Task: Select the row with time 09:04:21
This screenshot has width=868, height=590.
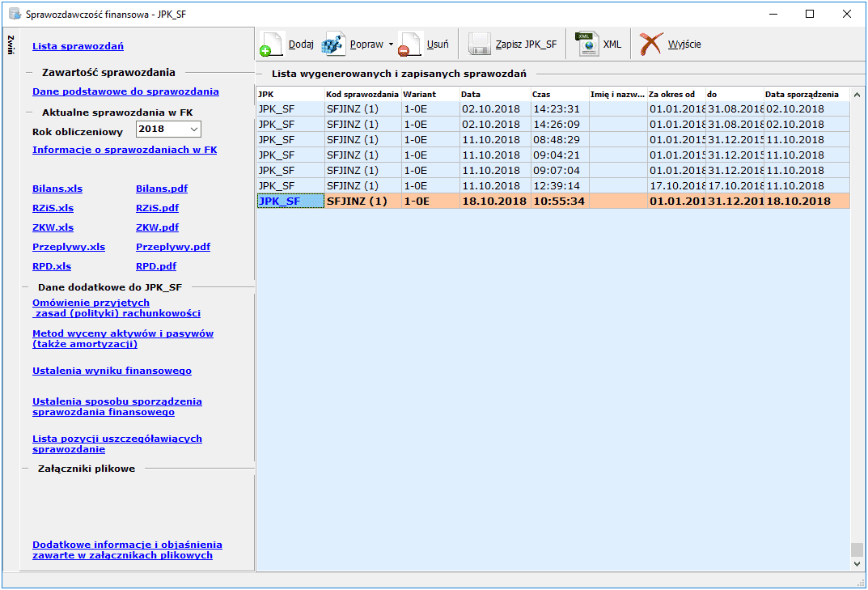Action: tap(553, 155)
